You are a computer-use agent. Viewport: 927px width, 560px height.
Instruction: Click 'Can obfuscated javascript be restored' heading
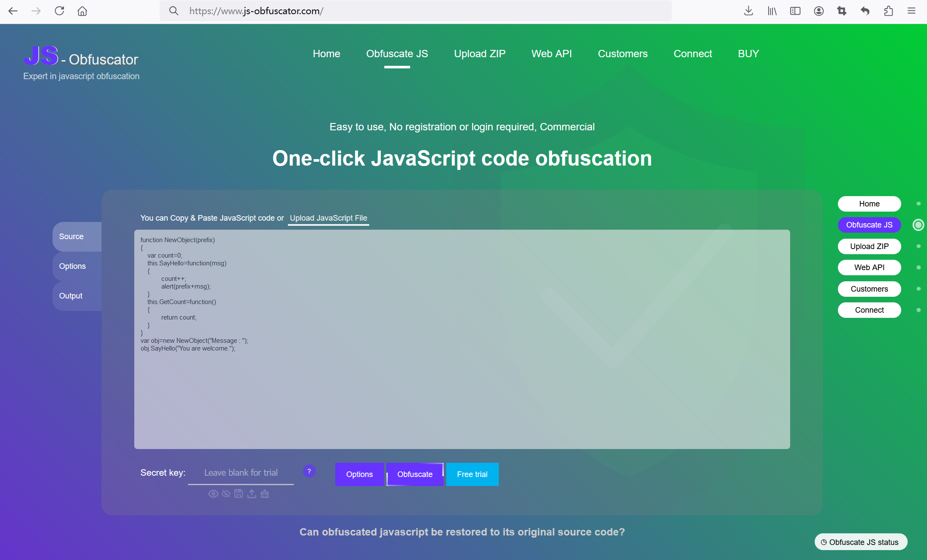(462, 532)
